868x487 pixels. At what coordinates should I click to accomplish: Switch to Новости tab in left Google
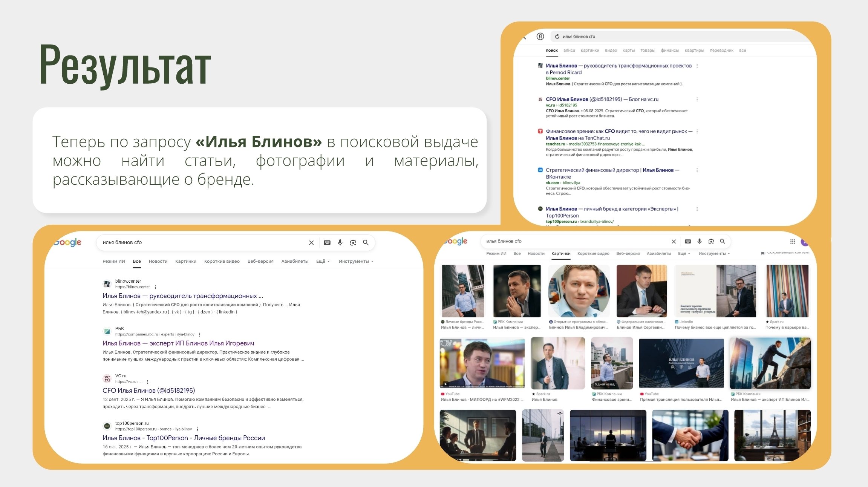pos(158,261)
